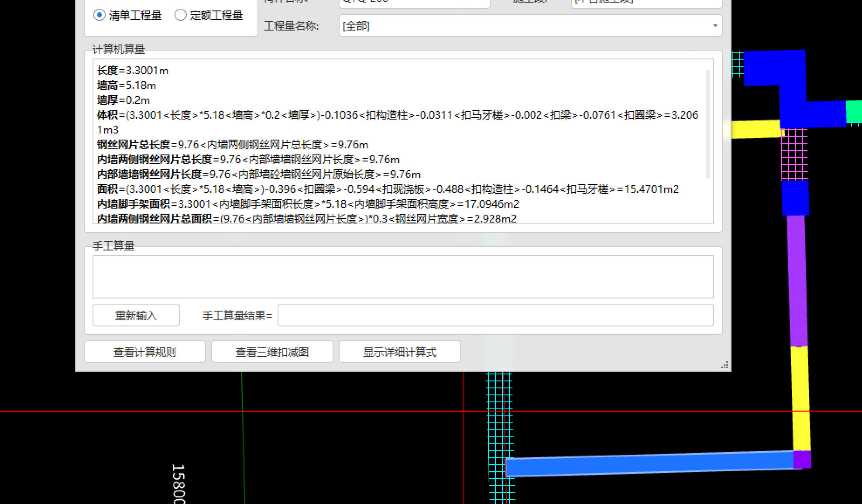Click the 面积 calculation line
The width and height of the screenshot is (862, 504).
pos(388,189)
